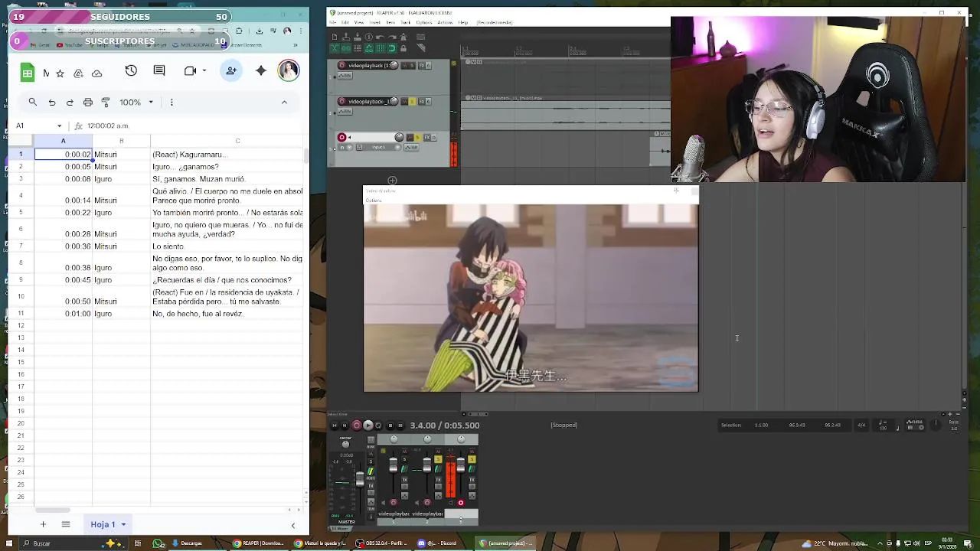Open REAPER Actions menu

coord(445,22)
